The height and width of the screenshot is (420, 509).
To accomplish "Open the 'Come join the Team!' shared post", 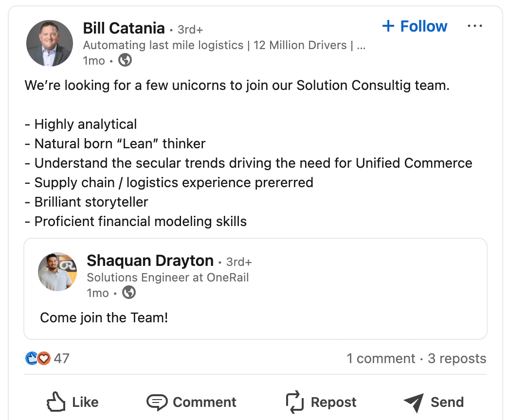I will point(104,318).
